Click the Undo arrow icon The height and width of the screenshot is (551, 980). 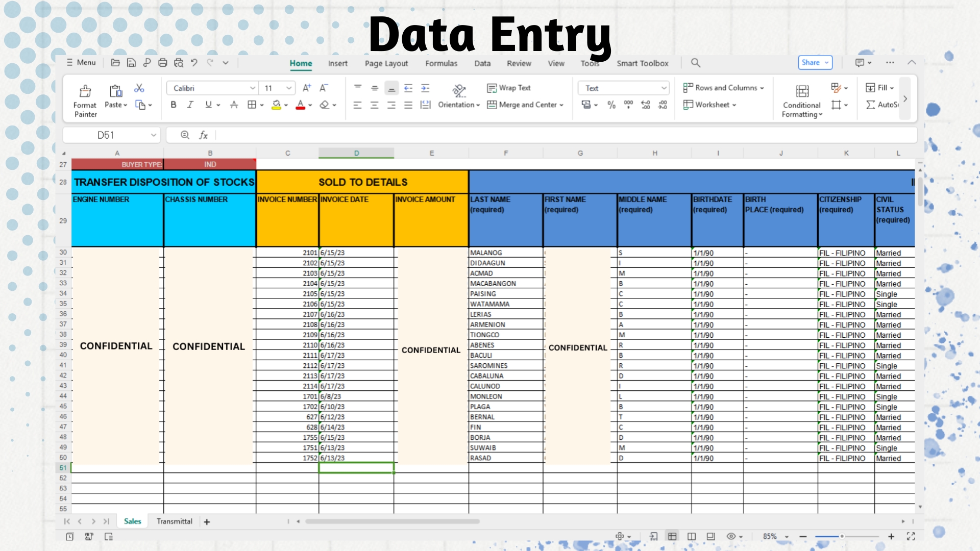point(194,63)
